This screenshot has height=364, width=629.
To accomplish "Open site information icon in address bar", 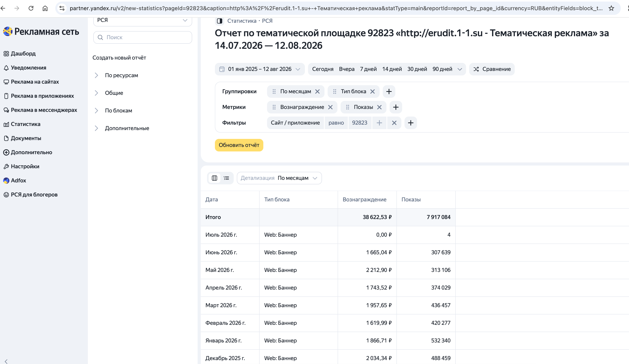I will tap(62, 8).
